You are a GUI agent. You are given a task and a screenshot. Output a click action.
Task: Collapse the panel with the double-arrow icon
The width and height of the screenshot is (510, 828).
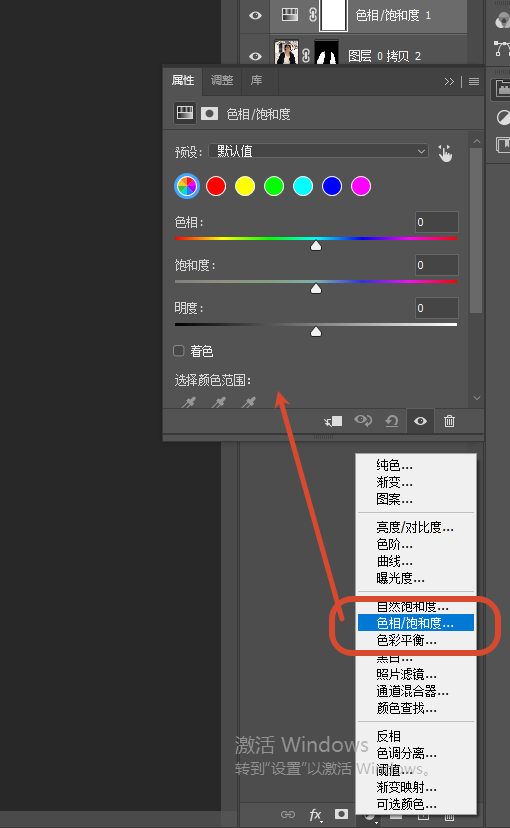449,81
